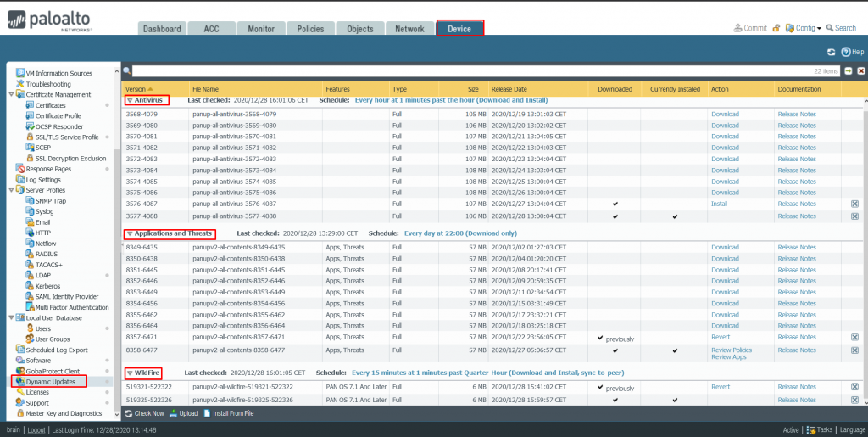
Task: Clear the filter with red X icon
Action: click(861, 71)
